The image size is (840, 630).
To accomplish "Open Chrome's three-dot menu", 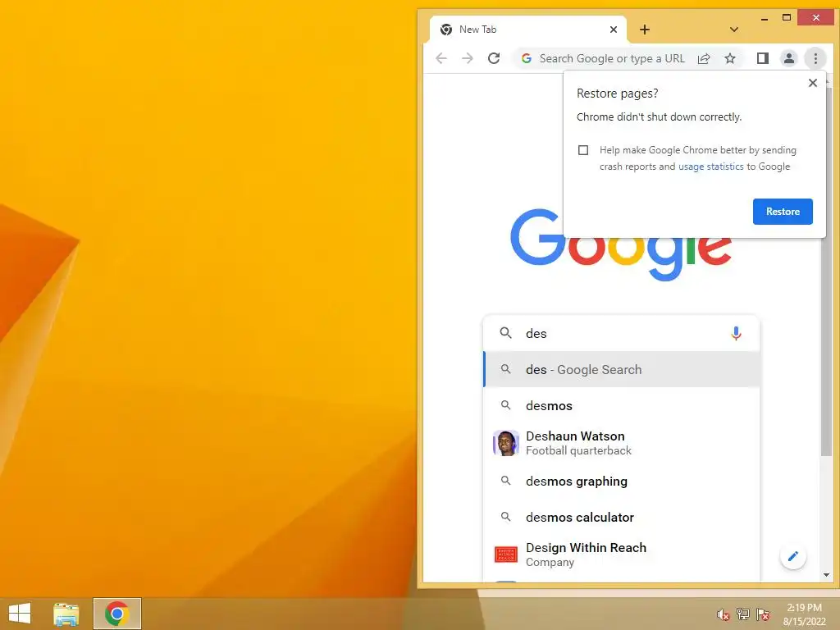I will coord(815,58).
